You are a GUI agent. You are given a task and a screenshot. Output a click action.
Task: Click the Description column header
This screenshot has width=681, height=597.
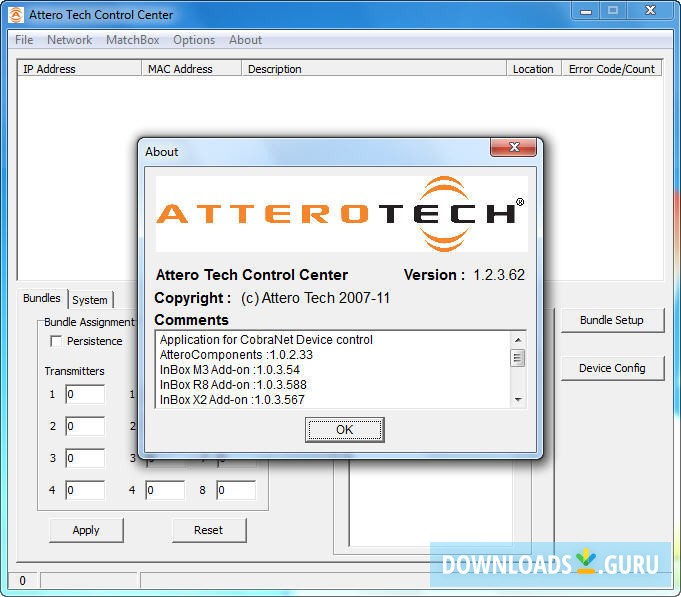[374, 69]
